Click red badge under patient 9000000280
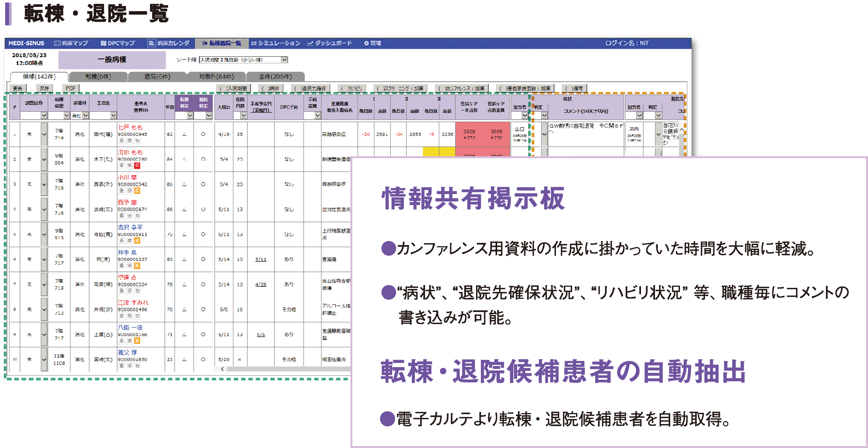Image resolution: width=868 pixels, height=448 pixels. tap(137, 166)
